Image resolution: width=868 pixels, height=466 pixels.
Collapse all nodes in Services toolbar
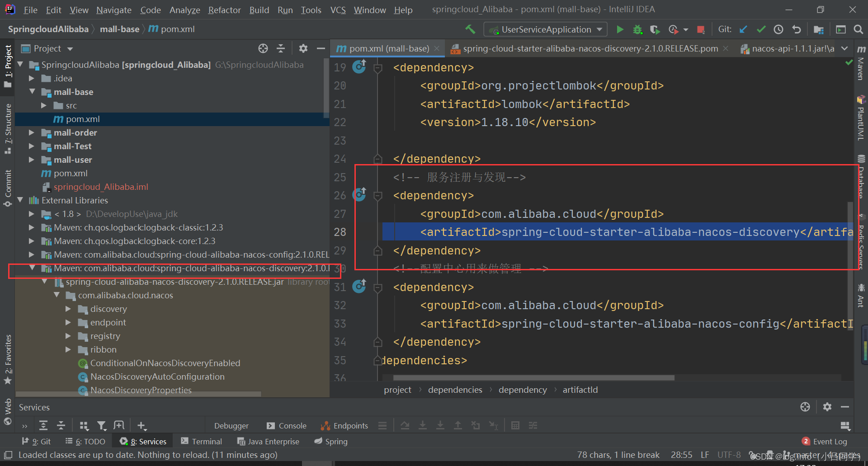pos(61,425)
